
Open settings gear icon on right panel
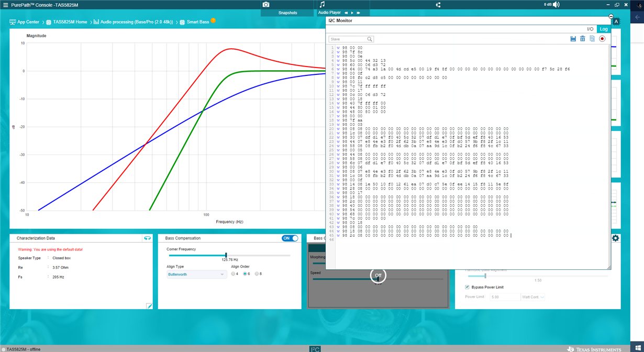point(615,238)
